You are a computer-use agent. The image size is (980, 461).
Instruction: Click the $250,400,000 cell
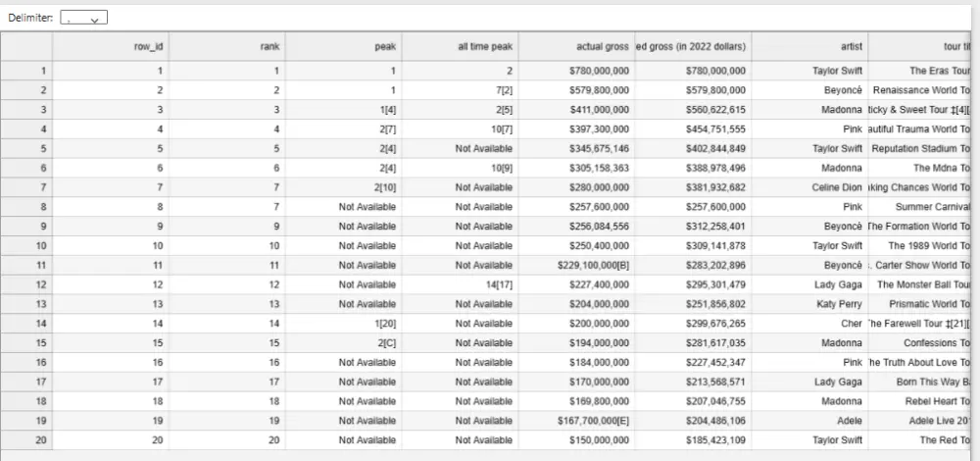point(576,246)
